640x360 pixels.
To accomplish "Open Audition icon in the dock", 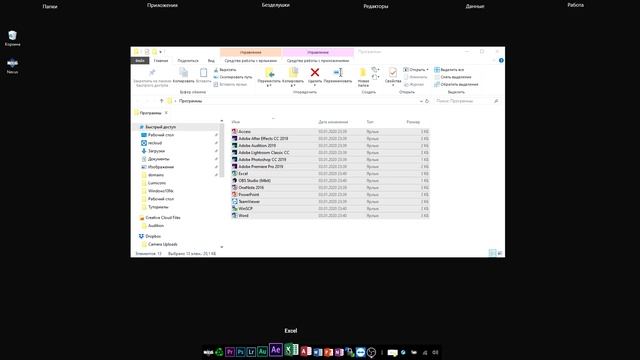I will click(262, 351).
